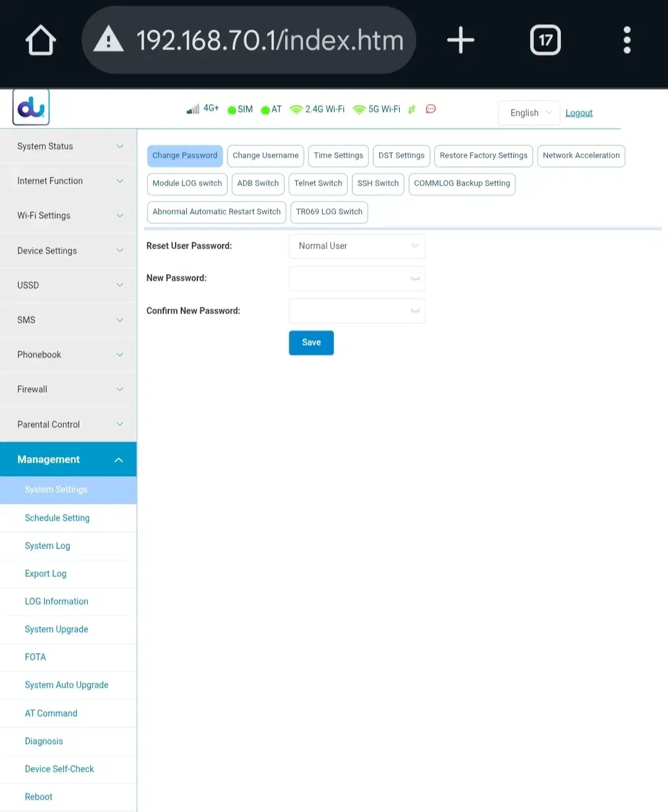Image resolution: width=668 pixels, height=812 pixels.
Task: Open FOTA in the sidebar
Action: 68,657
